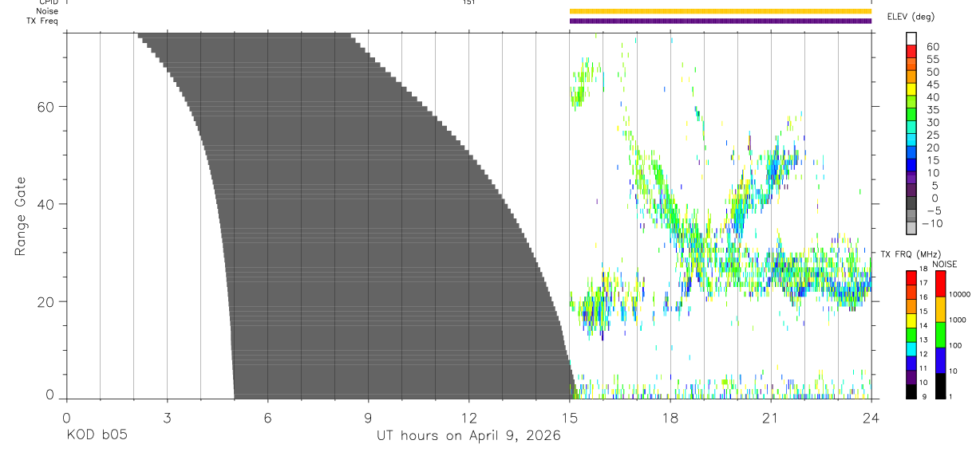Click the yellow Noise bar above the plot
The image size is (980, 452).
pyautogui.click(x=720, y=11)
